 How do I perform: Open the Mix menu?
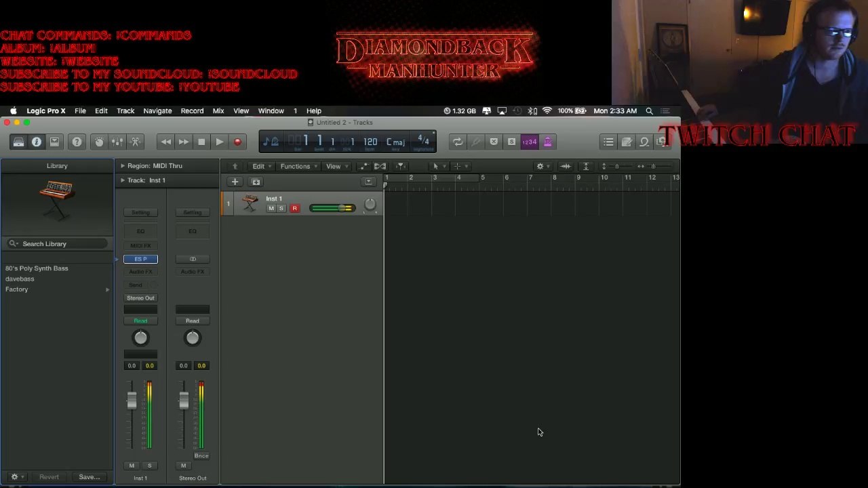click(x=218, y=110)
